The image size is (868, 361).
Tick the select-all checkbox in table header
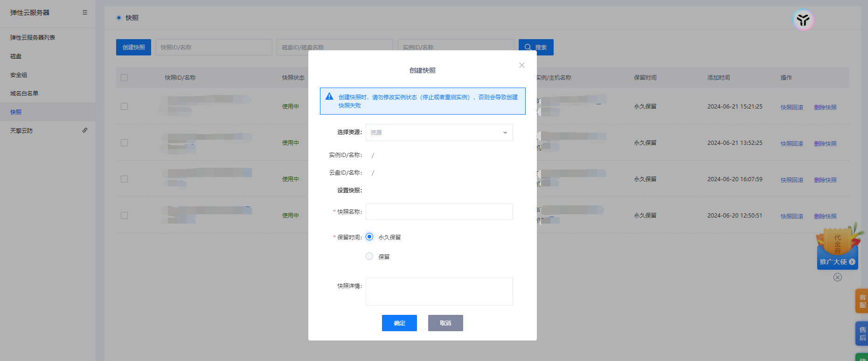click(x=124, y=78)
